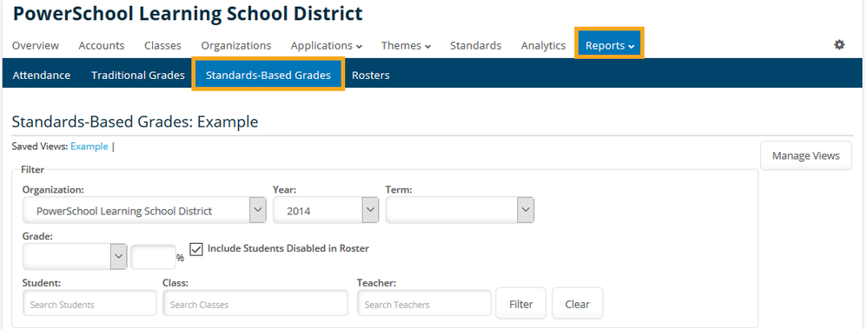Open the Themes menu
The width and height of the screenshot is (868, 329).
[406, 46]
